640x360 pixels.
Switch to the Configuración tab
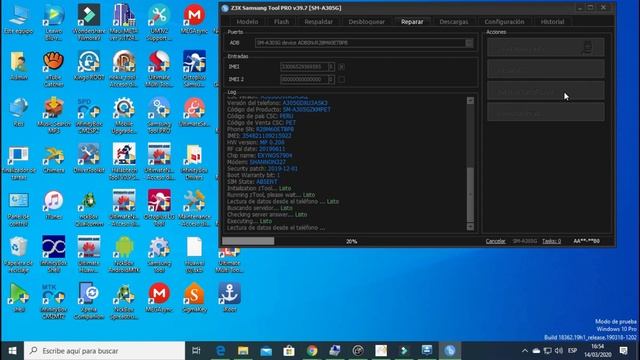point(504,22)
